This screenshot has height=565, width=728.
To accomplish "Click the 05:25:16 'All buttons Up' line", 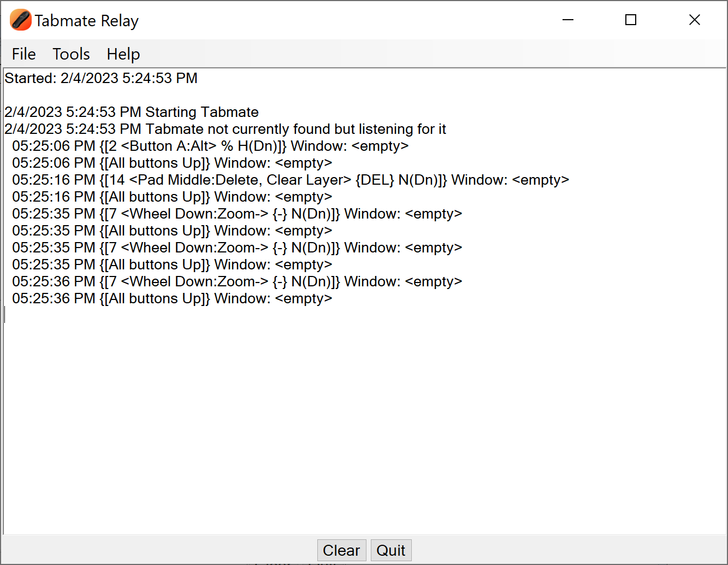I will (x=172, y=197).
